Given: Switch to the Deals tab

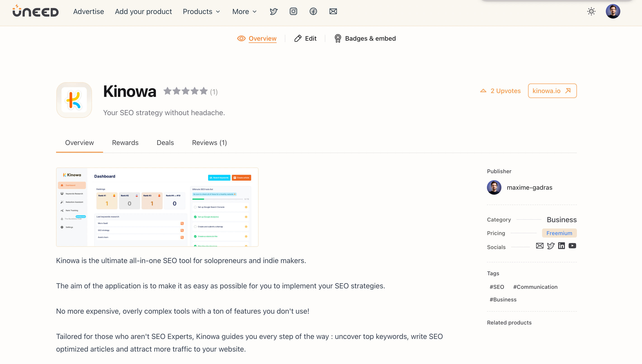Looking at the screenshot, I should pyautogui.click(x=165, y=143).
